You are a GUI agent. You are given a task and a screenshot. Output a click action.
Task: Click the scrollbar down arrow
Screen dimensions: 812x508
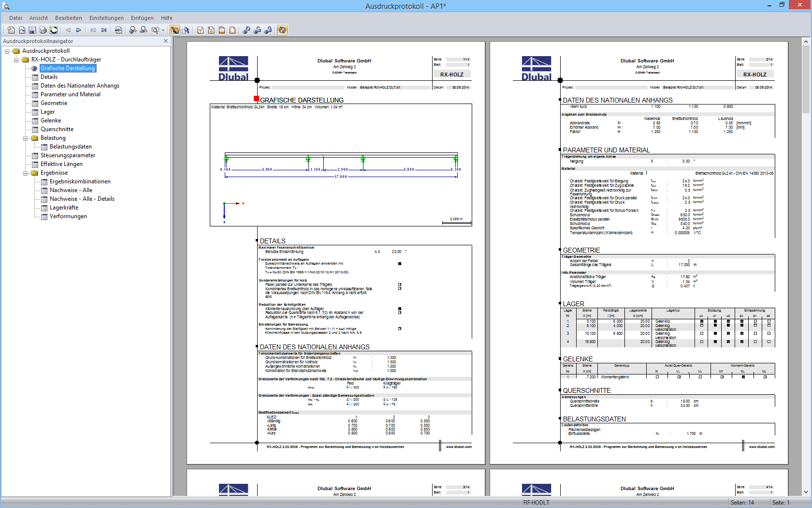coord(806,492)
